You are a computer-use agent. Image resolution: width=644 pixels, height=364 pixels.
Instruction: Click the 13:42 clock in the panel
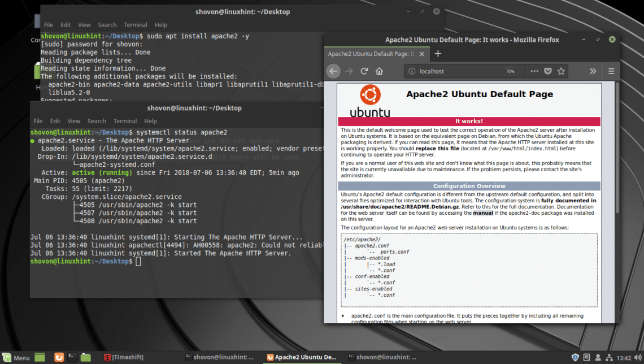coord(624,358)
